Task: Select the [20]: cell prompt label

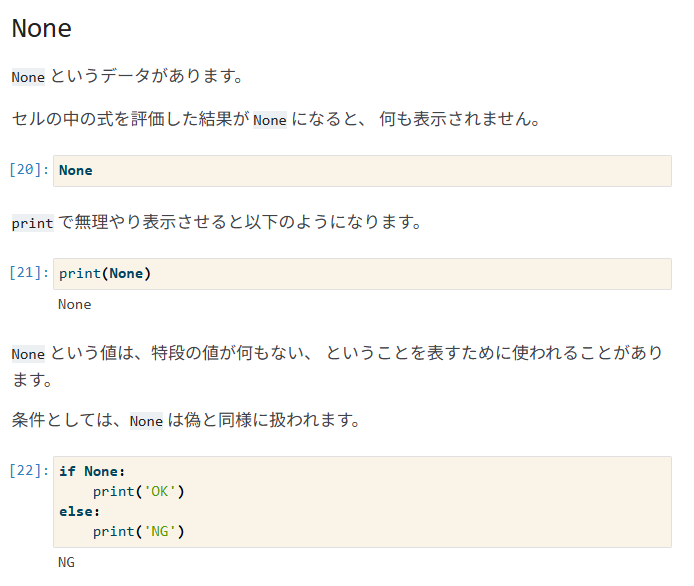Action: click(x=29, y=170)
